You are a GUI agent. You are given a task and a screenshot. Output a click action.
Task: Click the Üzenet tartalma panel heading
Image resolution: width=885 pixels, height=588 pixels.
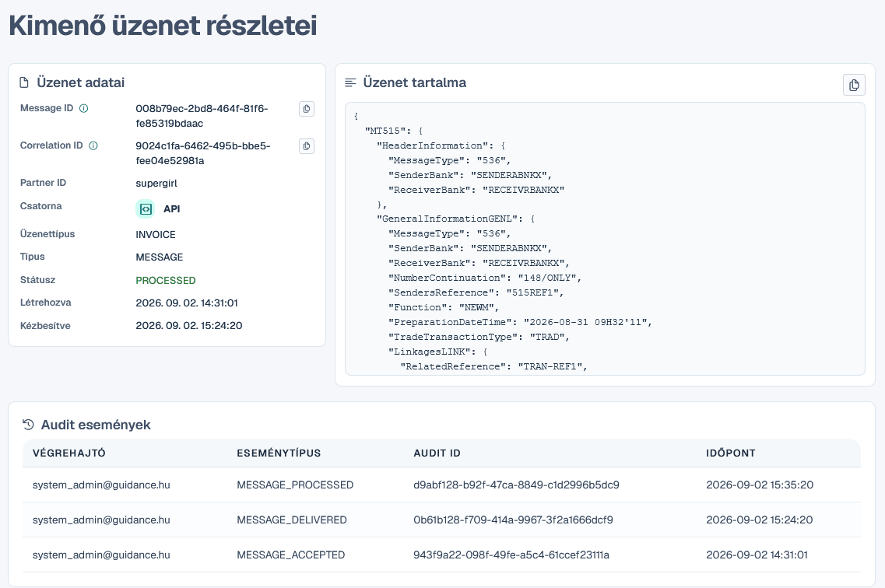coord(415,82)
